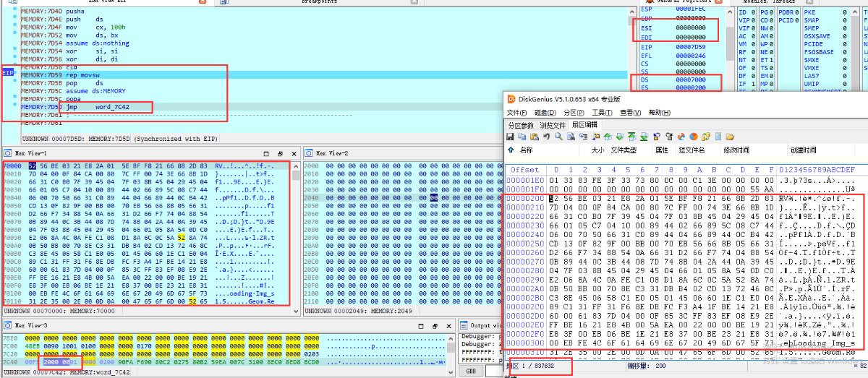Open the 工具(T) menu in DiskGenius
This screenshot has width=868, height=378.
602,113
